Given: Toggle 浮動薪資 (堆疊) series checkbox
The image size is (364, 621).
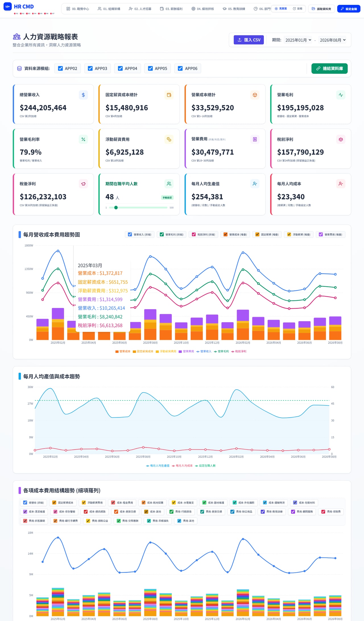Looking at the screenshot, I should 289,235.
